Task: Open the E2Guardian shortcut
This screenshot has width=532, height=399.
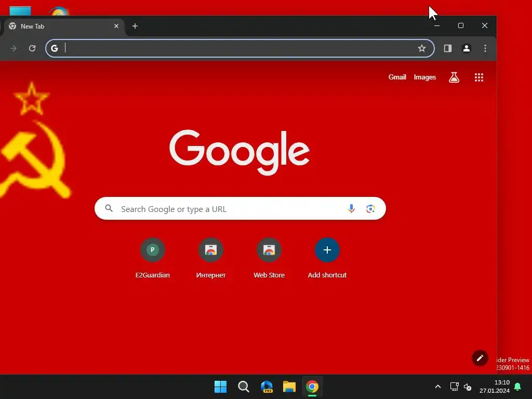Action: (153, 259)
